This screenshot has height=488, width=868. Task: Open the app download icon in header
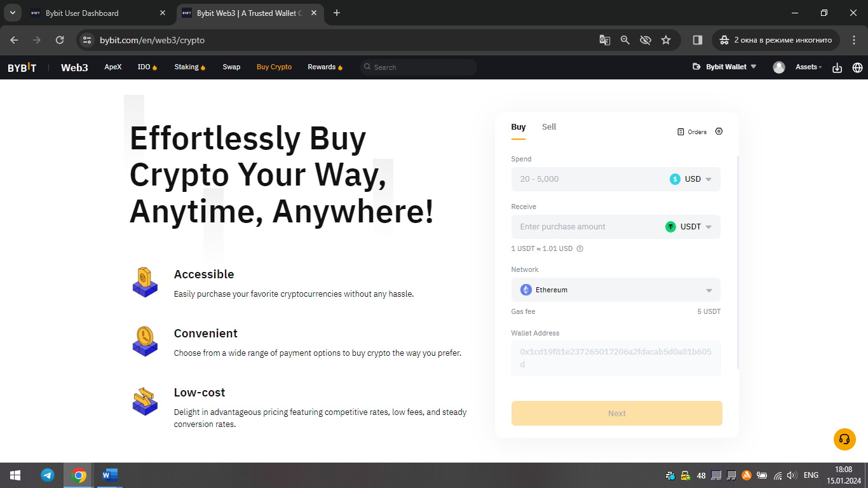click(837, 67)
